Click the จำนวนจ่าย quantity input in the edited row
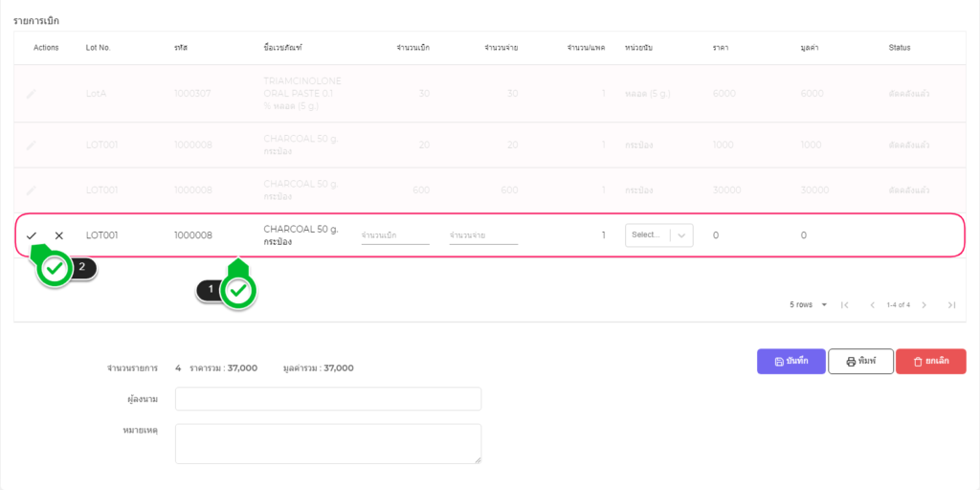Image resolution: width=980 pixels, height=490 pixels. pyautogui.click(x=483, y=235)
